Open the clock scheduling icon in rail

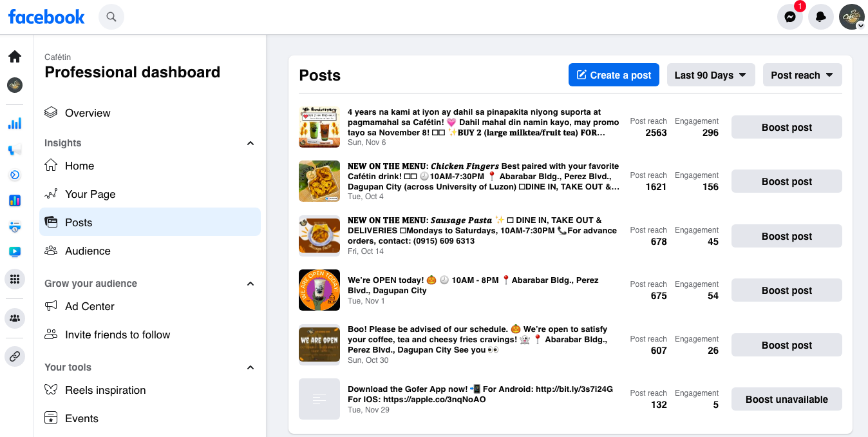click(x=15, y=226)
